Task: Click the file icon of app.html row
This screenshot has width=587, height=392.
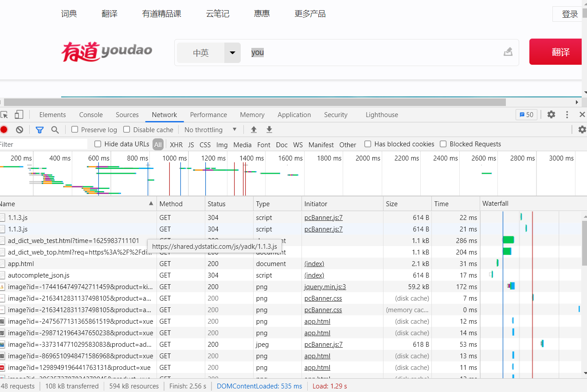Action: [2, 263]
